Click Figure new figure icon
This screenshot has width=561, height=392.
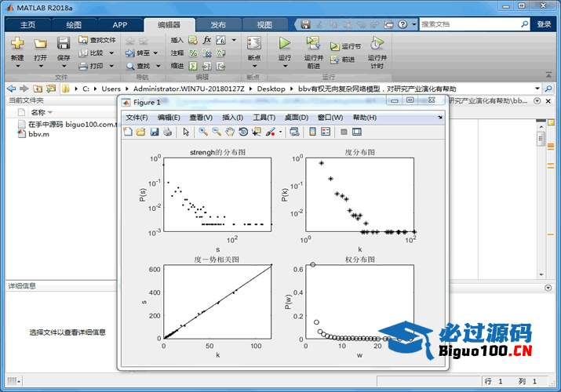[x=128, y=132]
